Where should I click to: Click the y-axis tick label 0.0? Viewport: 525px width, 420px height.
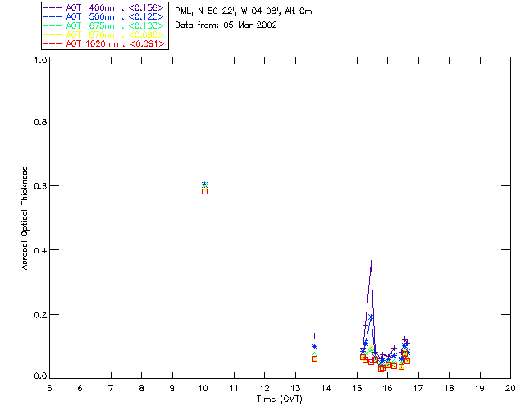pos(40,377)
